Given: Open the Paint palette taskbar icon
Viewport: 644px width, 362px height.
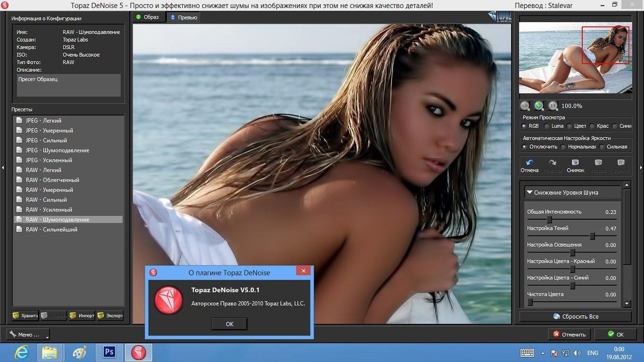Looking at the screenshot, I should (79, 352).
